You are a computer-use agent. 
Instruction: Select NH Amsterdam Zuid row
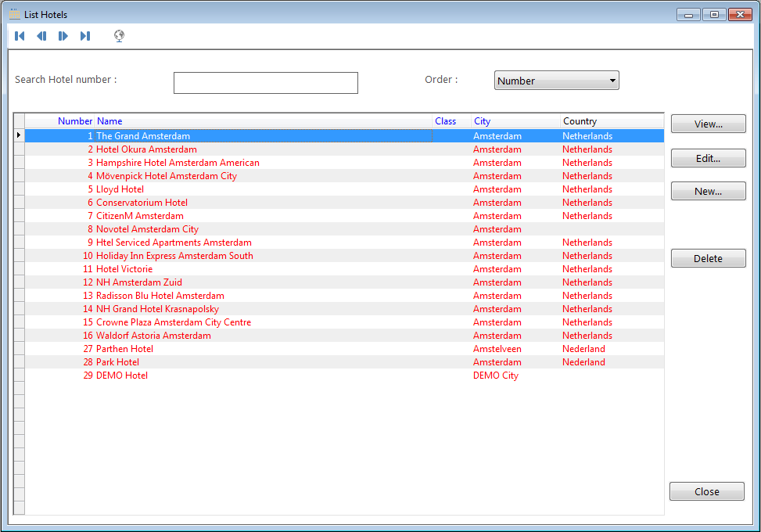point(344,282)
